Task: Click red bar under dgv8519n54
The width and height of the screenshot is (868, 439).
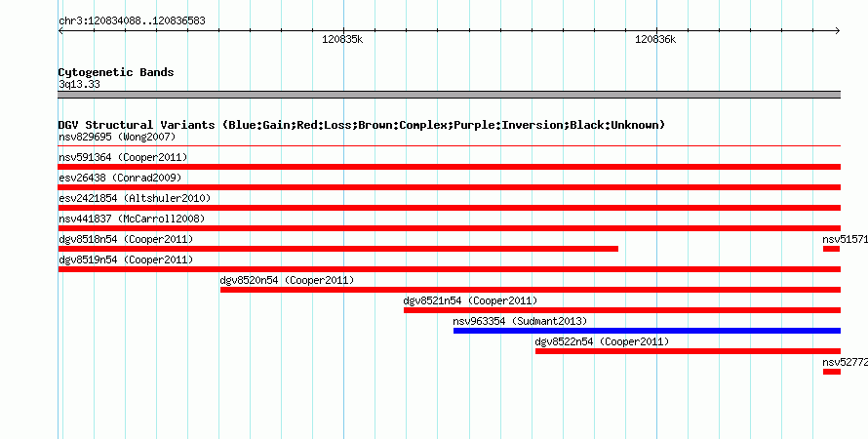Action: pyautogui.click(x=450, y=269)
